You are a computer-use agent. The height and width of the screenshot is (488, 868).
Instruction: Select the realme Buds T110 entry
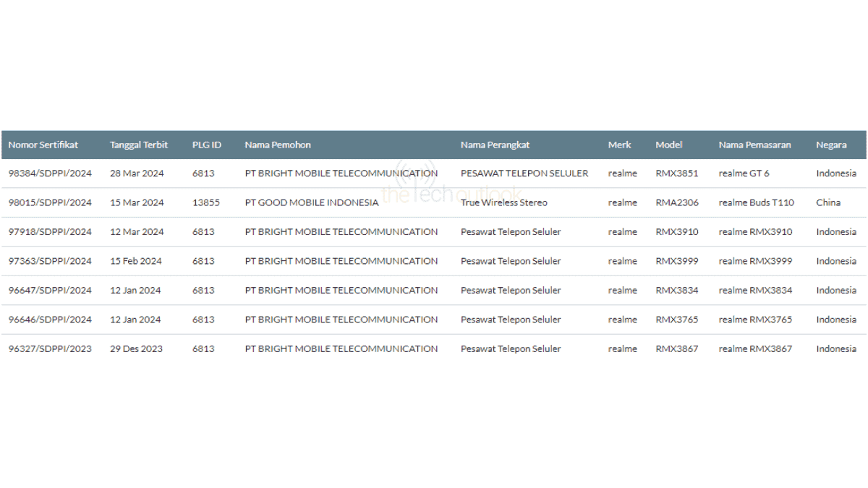coord(756,202)
